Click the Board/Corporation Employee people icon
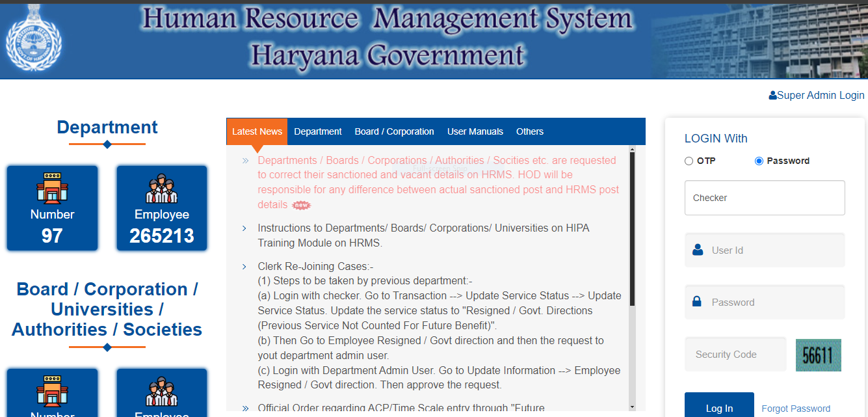Image resolution: width=868 pixels, height=417 pixels. 162,391
